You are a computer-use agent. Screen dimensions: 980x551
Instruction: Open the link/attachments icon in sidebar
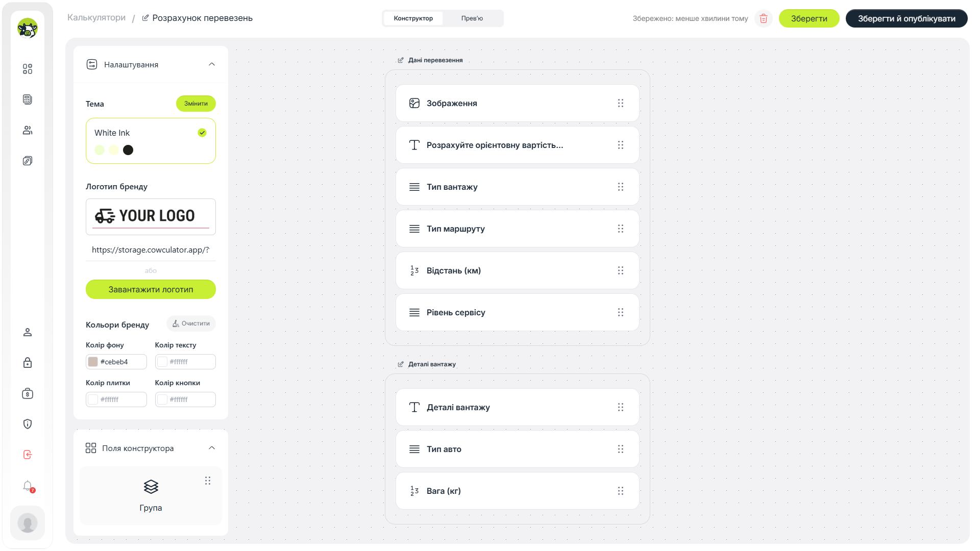click(x=28, y=161)
